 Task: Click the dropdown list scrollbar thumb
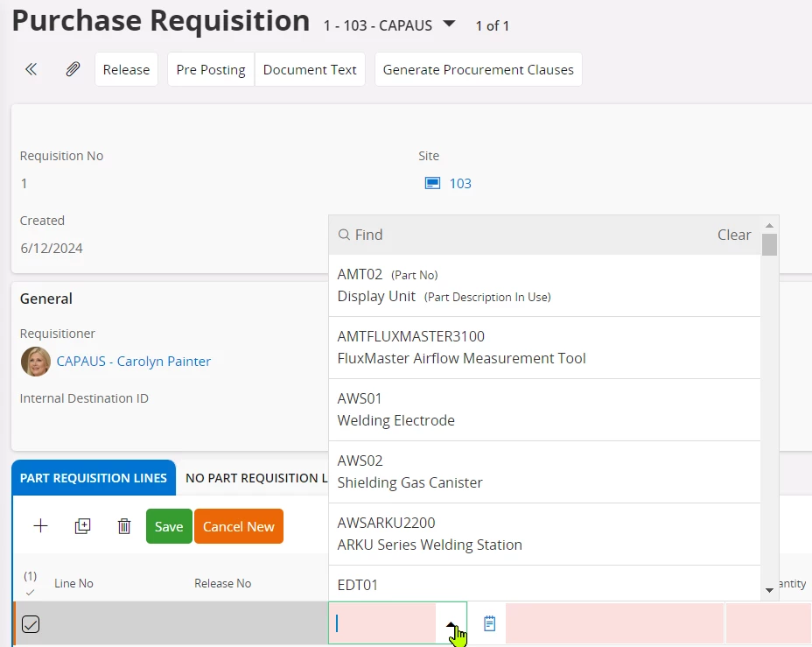click(x=769, y=244)
